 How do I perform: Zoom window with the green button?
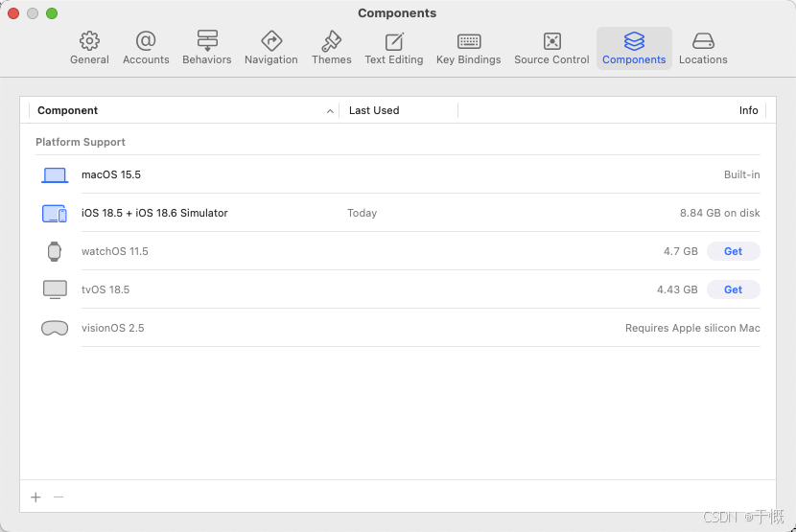tap(52, 13)
